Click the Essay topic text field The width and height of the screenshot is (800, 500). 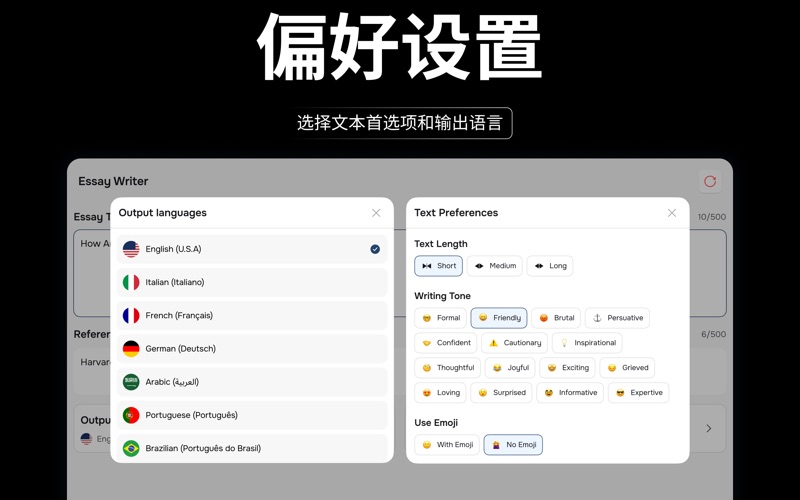click(x=399, y=273)
